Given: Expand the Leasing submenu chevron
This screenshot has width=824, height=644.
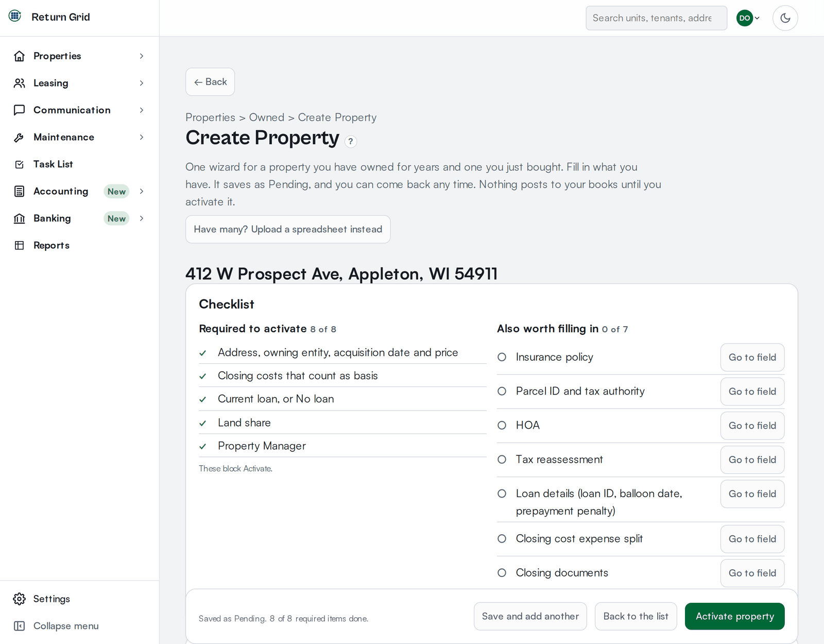Looking at the screenshot, I should tap(142, 83).
